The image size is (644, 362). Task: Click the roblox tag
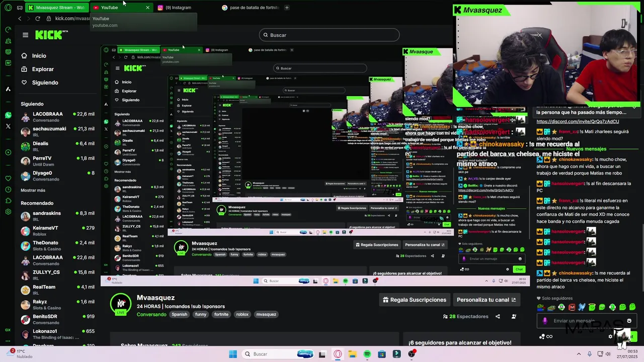(x=243, y=314)
